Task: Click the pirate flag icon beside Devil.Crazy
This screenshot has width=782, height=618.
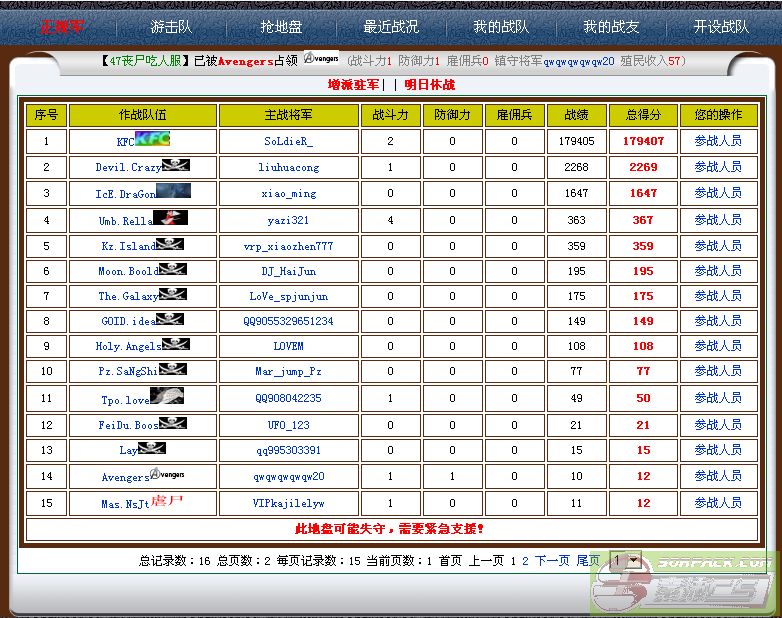Action: [175, 165]
